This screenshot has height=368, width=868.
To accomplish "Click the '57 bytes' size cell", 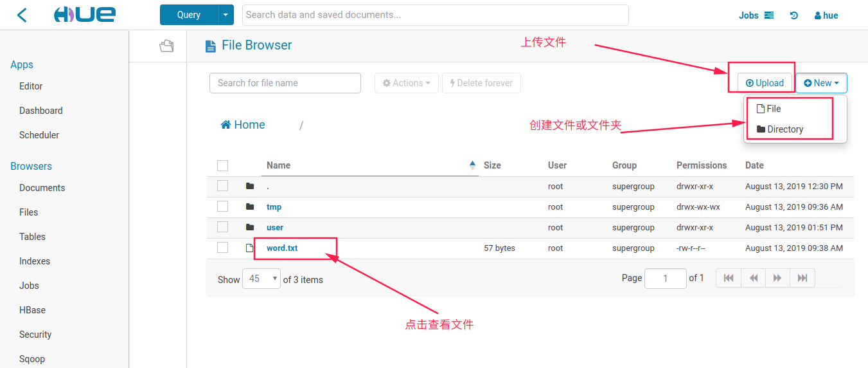I will [499, 248].
